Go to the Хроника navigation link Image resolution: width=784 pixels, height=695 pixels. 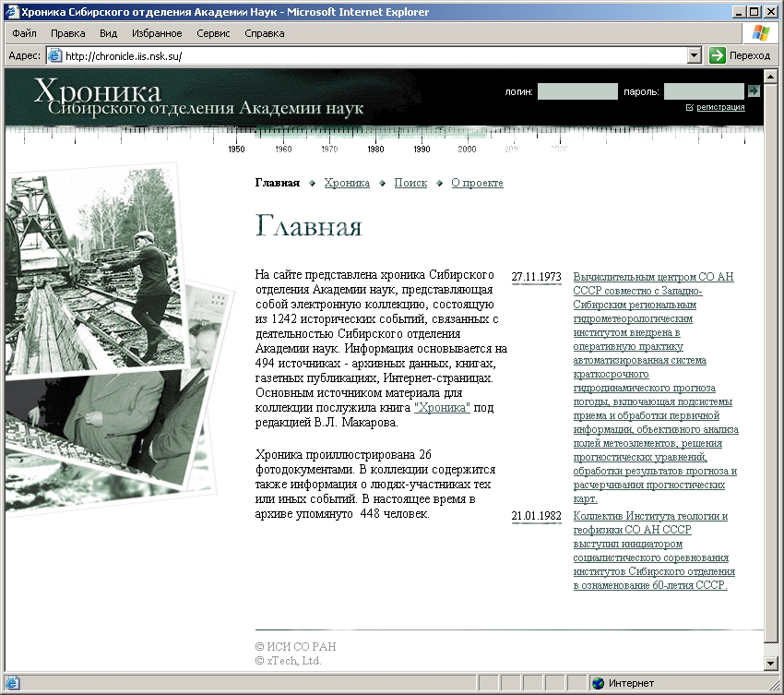coord(347,183)
